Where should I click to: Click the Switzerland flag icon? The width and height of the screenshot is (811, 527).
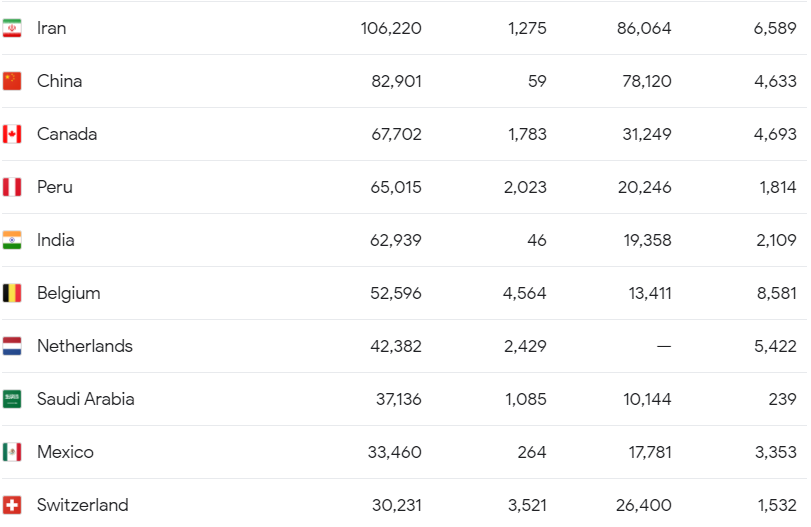click(x=12, y=505)
